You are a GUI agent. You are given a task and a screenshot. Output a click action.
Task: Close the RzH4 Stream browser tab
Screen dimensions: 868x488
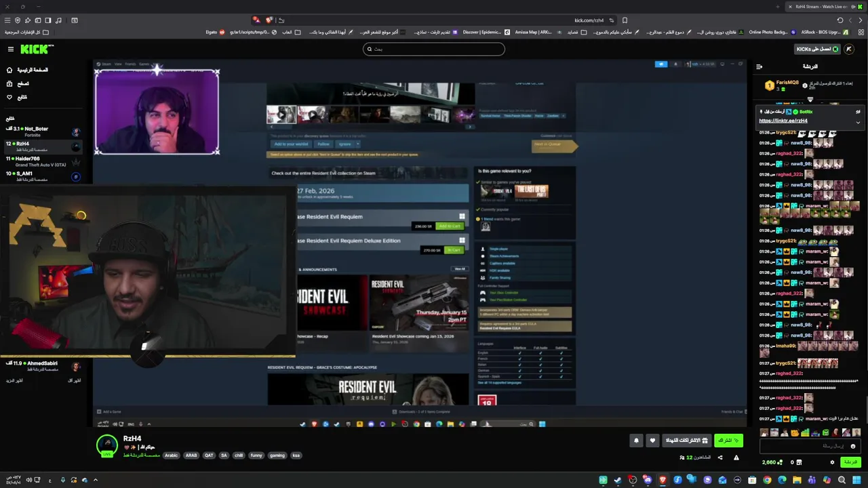coord(790,7)
